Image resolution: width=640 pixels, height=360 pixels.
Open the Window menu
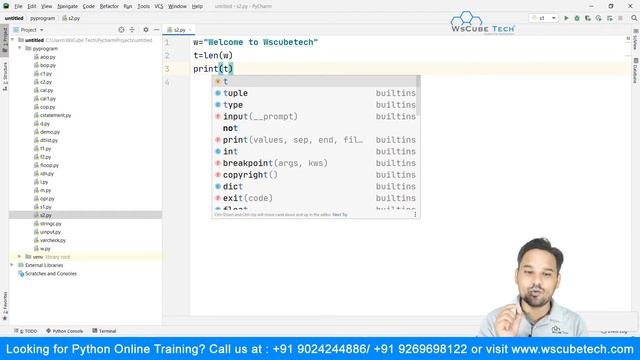point(177,7)
